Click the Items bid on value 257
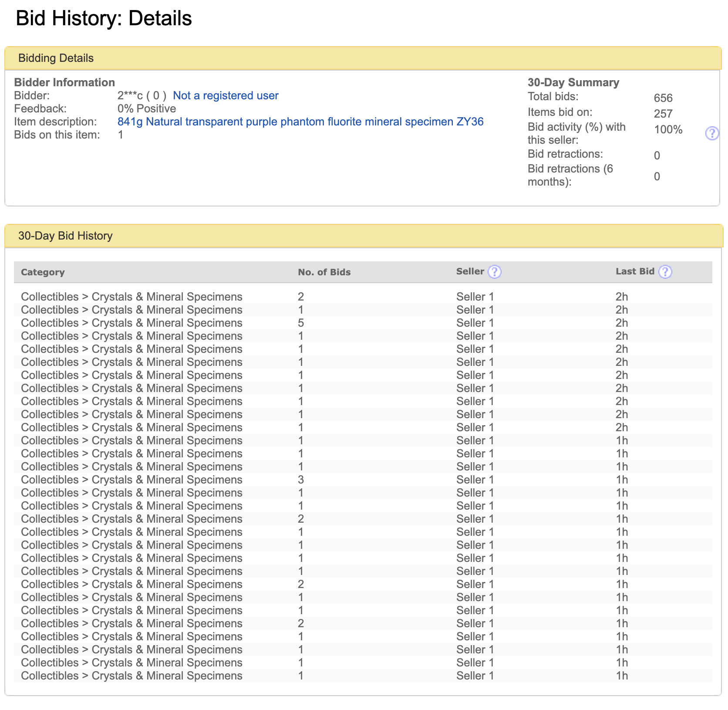 663,114
